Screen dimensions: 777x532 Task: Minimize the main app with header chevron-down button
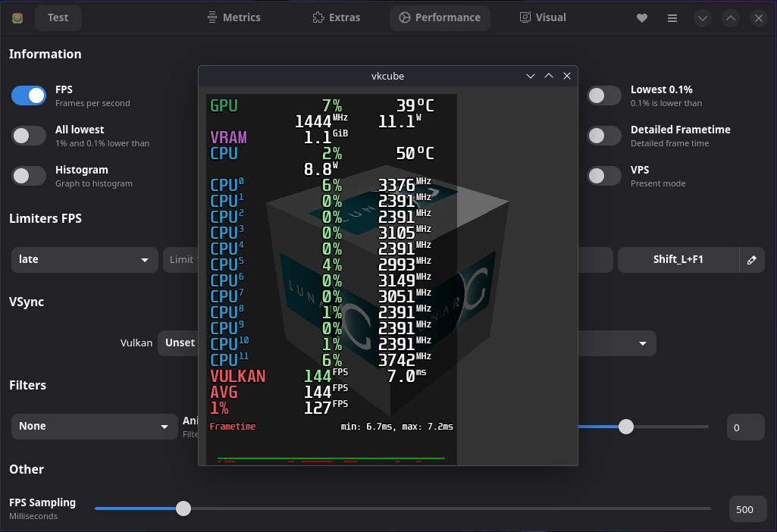[702, 18]
